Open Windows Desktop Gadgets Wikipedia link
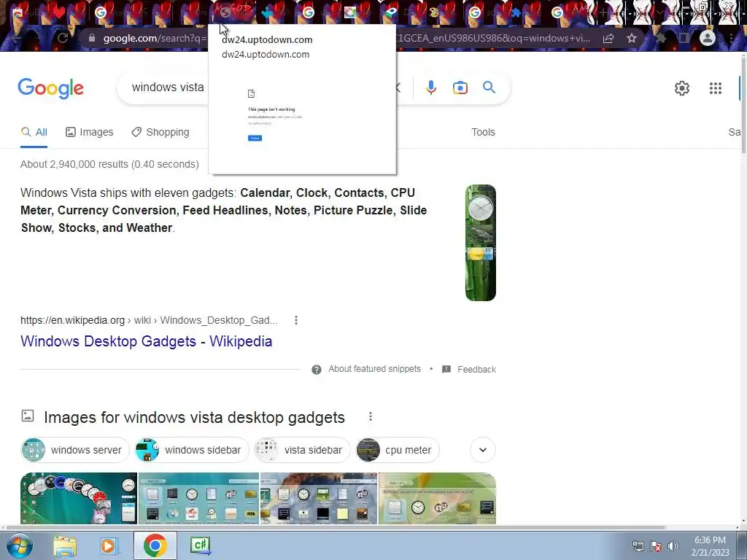This screenshot has height=560, width=747. (146, 341)
